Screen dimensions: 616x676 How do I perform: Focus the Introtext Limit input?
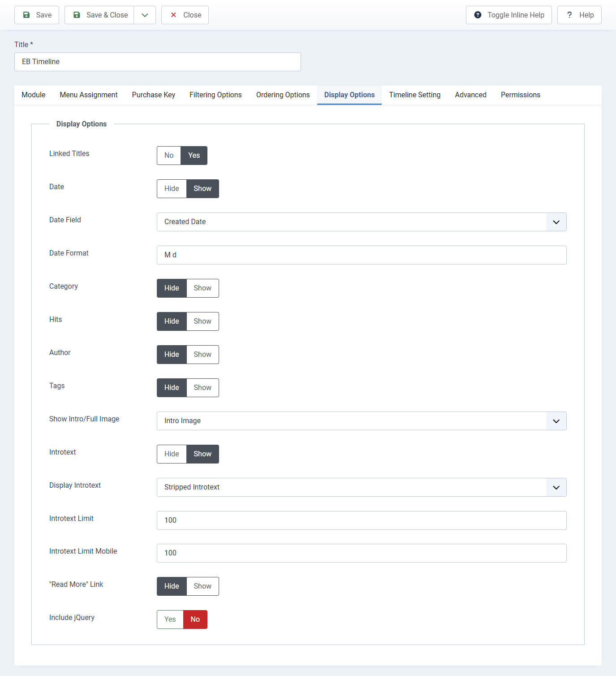click(x=362, y=520)
